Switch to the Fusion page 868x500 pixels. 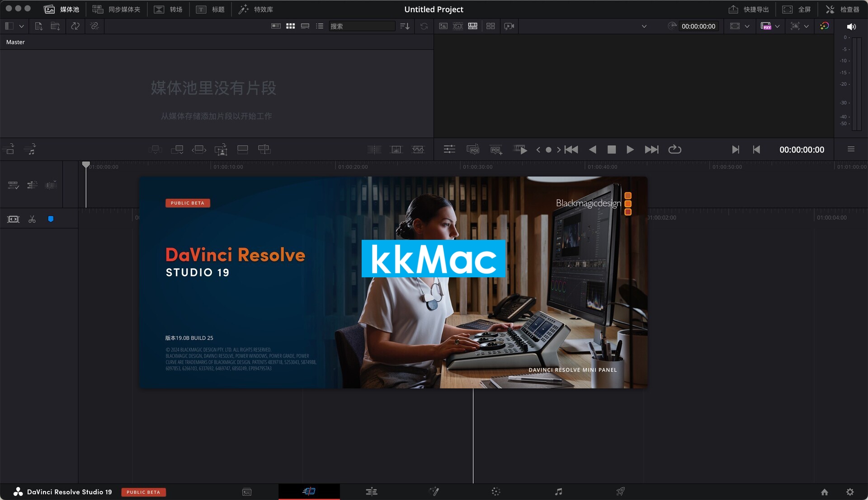pos(434,491)
